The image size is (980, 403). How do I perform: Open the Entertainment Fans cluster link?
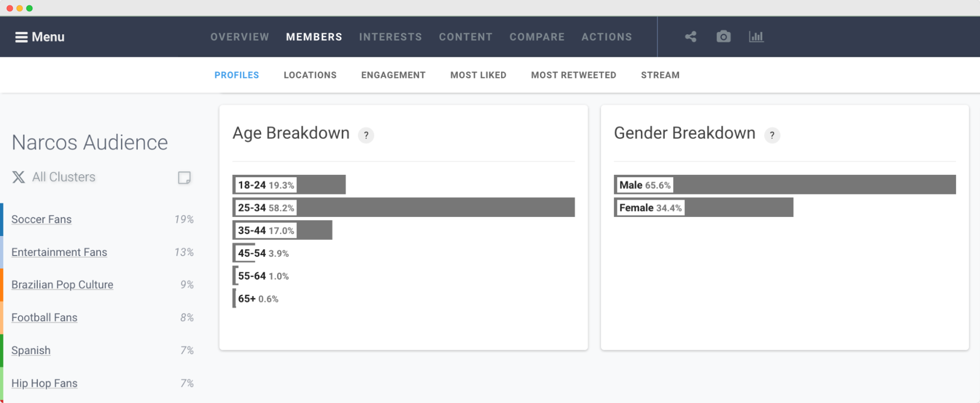tap(59, 252)
